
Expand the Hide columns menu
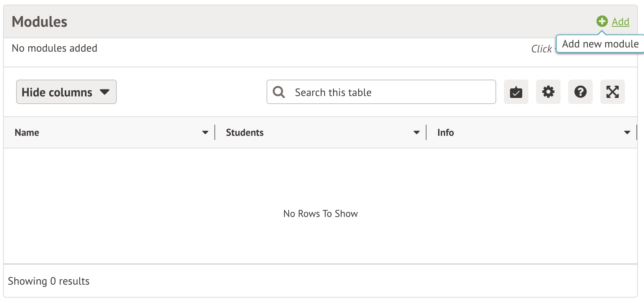coord(105,92)
